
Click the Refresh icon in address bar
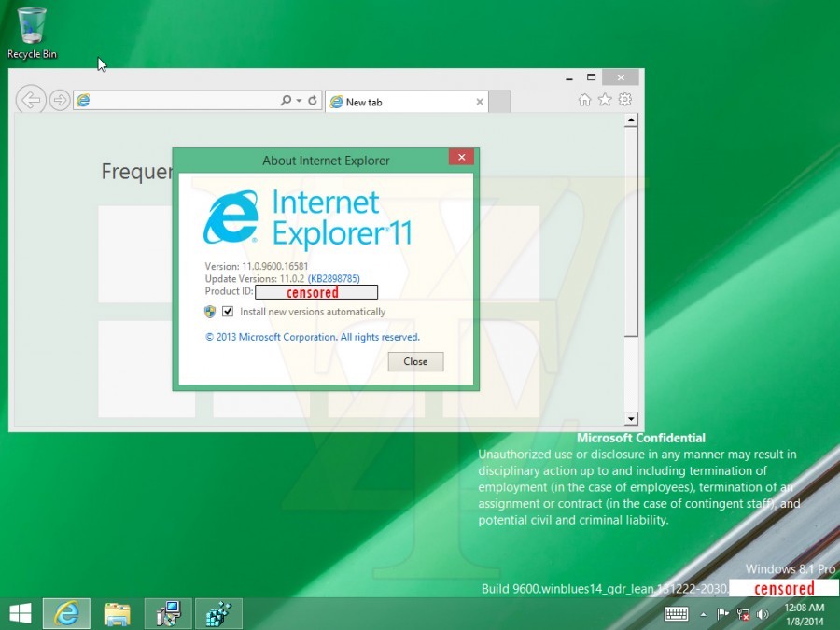[x=314, y=101]
